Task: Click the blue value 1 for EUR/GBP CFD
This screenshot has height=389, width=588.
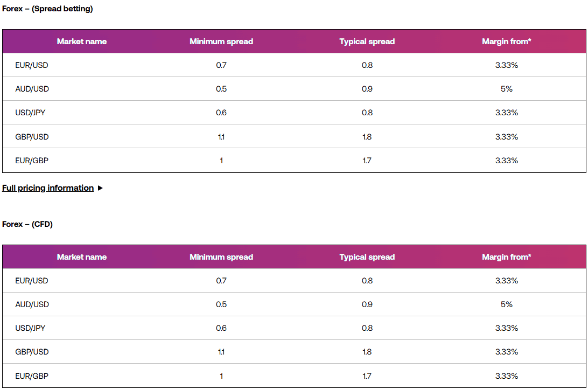Action: (x=221, y=376)
